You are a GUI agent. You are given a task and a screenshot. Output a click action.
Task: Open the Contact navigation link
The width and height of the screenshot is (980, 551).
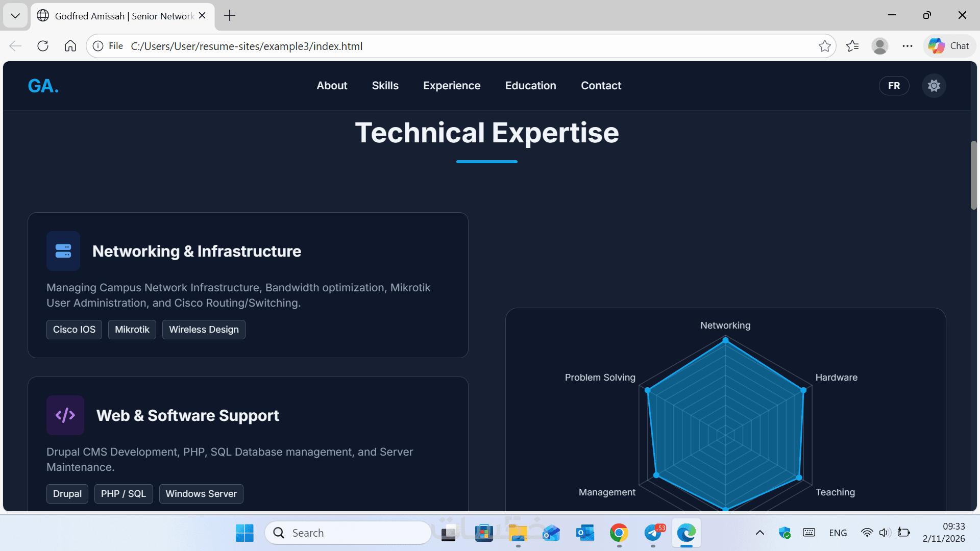pos(601,86)
